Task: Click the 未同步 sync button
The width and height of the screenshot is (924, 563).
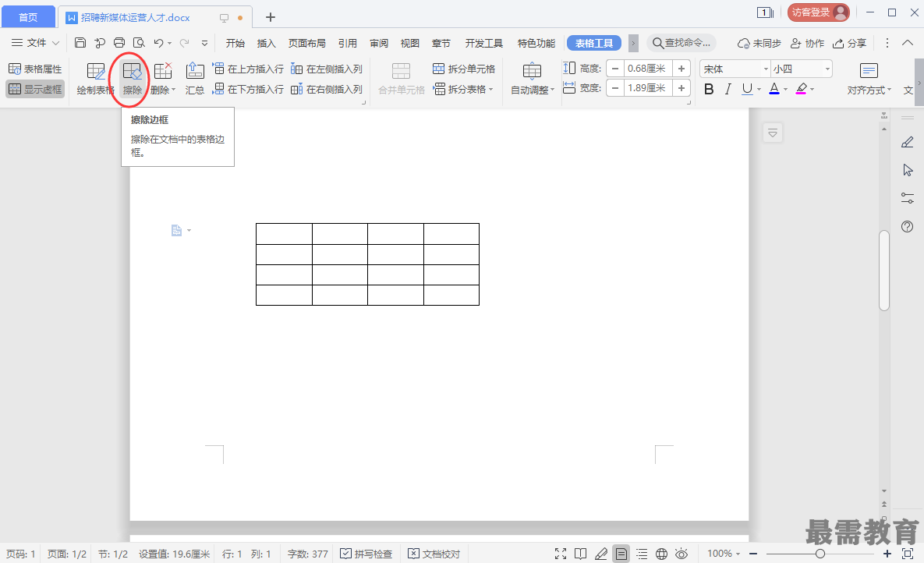Action: coord(759,43)
